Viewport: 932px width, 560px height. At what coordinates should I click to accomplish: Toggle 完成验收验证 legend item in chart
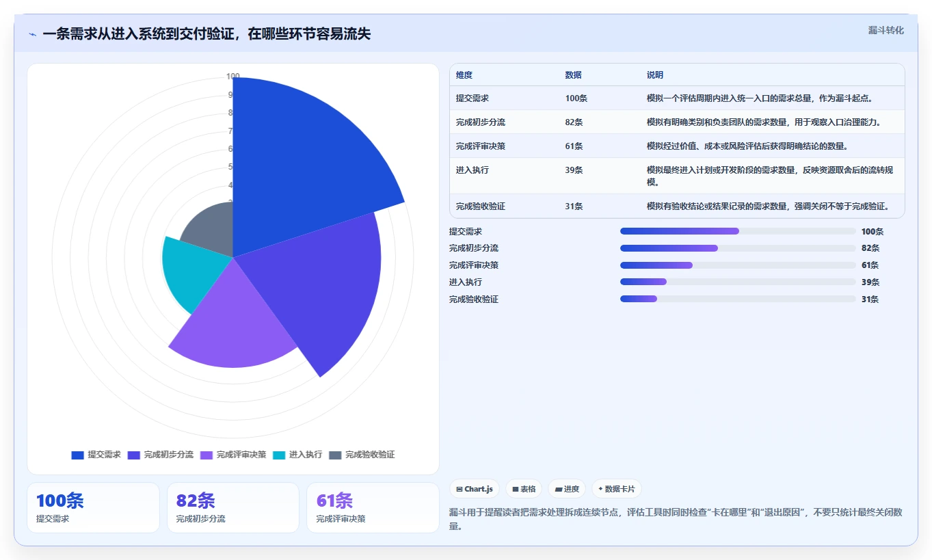[x=362, y=455]
